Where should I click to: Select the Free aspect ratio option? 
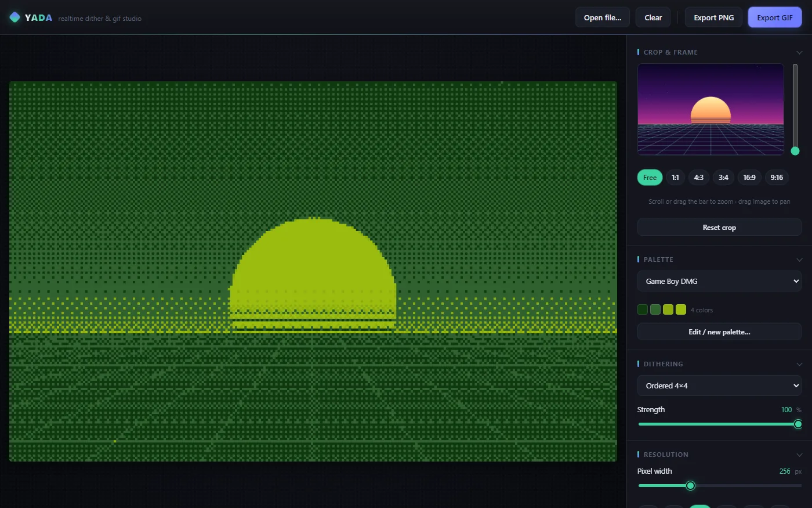(650, 178)
